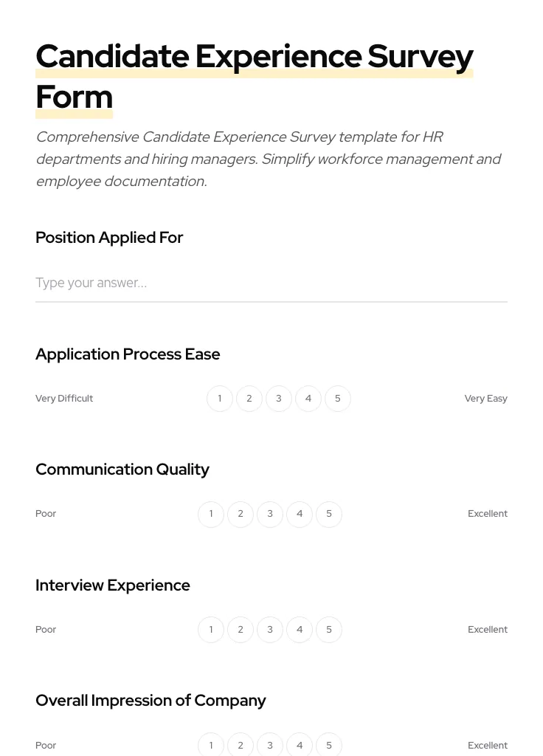The height and width of the screenshot is (756, 543).
Task: Click the Application Process Ease heading
Action: click(128, 354)
